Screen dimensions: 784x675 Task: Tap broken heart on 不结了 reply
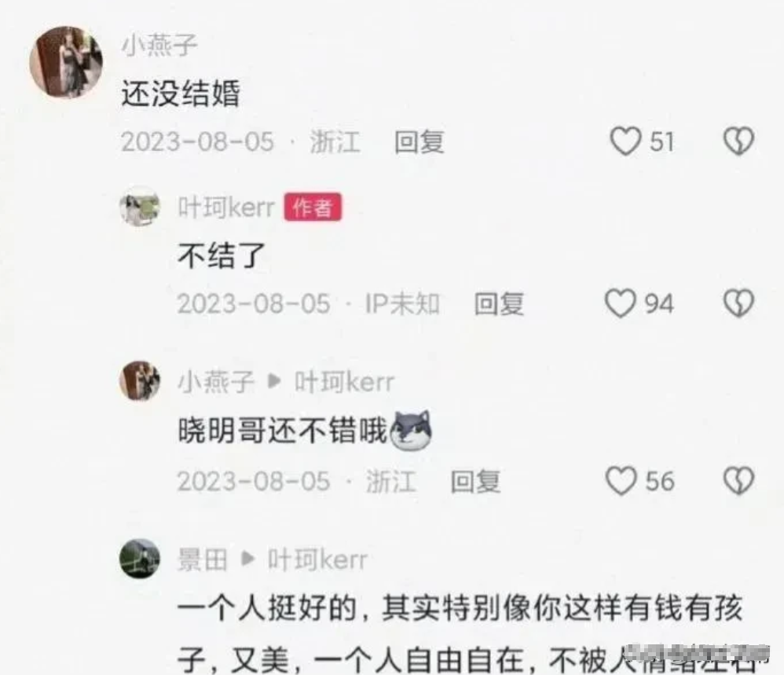(739, 303)
